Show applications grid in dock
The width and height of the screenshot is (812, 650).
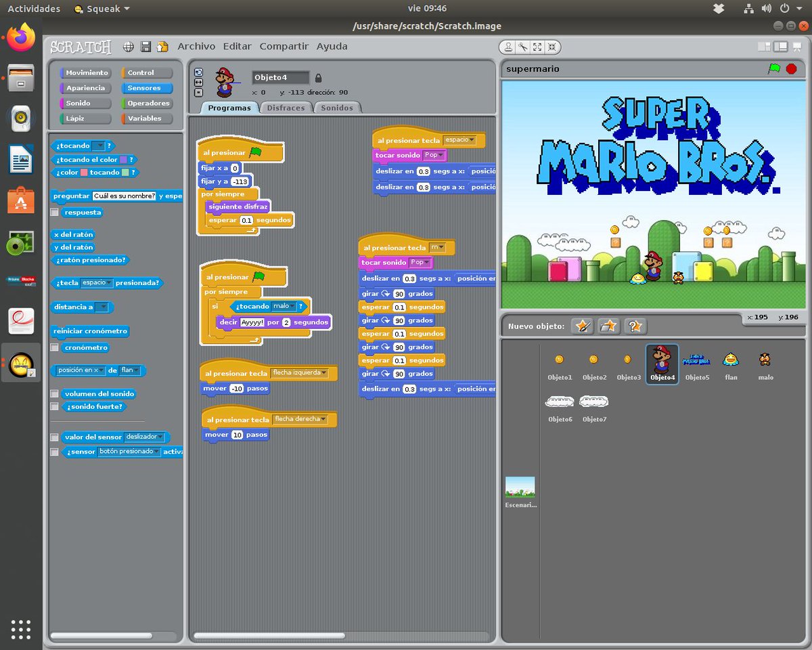click(21, 629)
